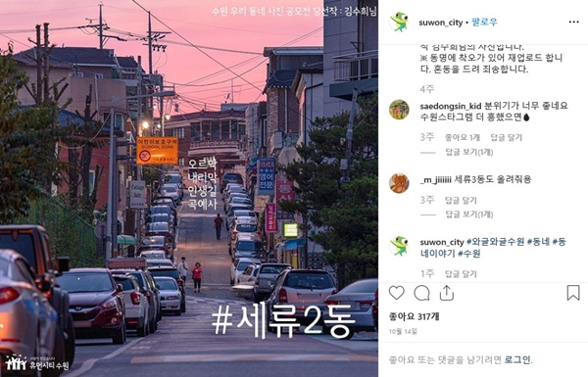The width and height of the screenshot is (588, 377).
Task: Open comment bubble icon below the post
Action: pyautogui.click(x=421, y=293)
